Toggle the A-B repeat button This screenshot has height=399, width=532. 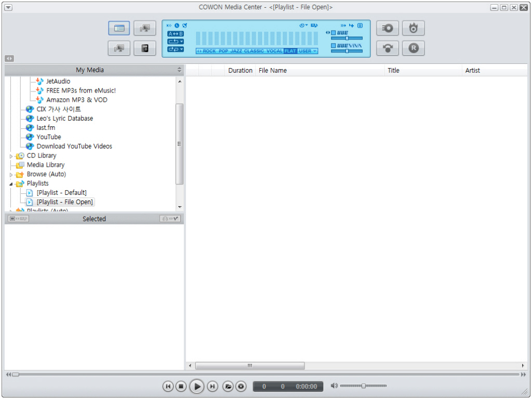pyautogui.click(x=176, y=34)
